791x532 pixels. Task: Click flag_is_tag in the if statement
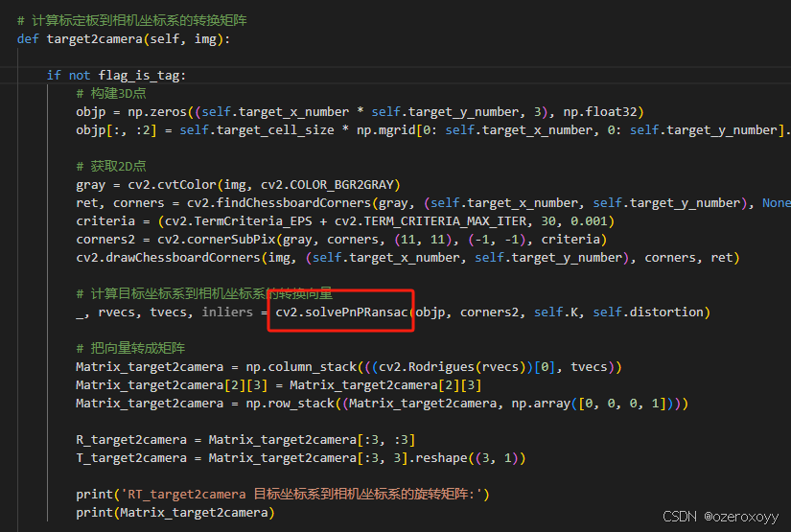point(139,76)
